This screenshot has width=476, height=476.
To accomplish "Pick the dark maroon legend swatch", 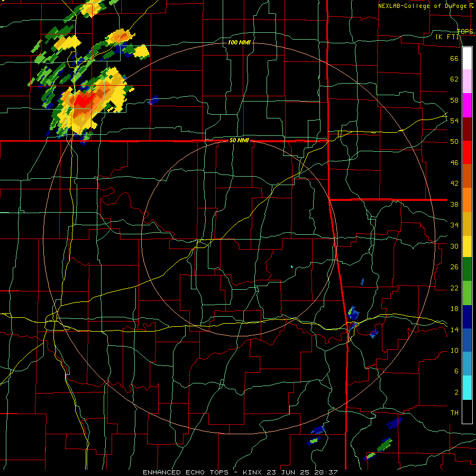I will point(467,129).
